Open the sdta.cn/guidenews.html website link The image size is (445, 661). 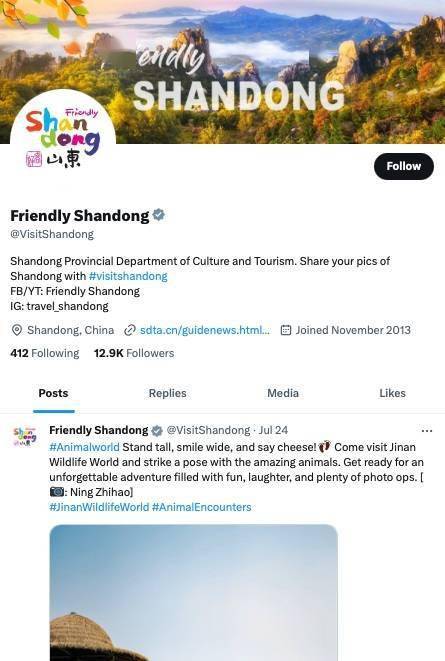point(205,330)
